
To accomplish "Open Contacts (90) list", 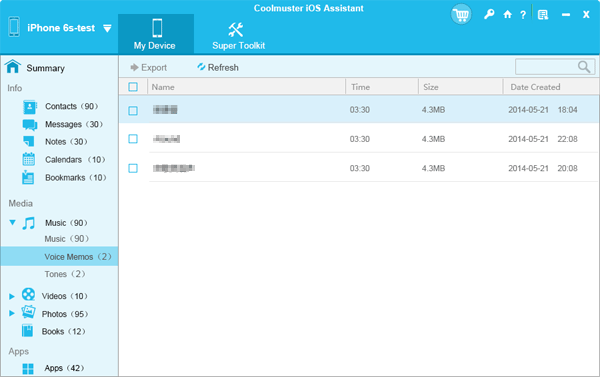I will point(72,106).
